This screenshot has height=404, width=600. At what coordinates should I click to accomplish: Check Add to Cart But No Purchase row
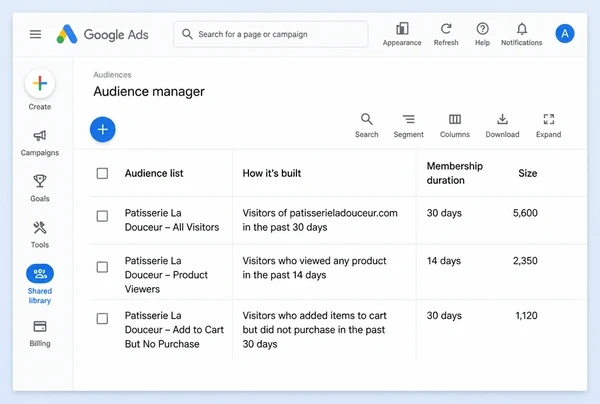point(102,318)
